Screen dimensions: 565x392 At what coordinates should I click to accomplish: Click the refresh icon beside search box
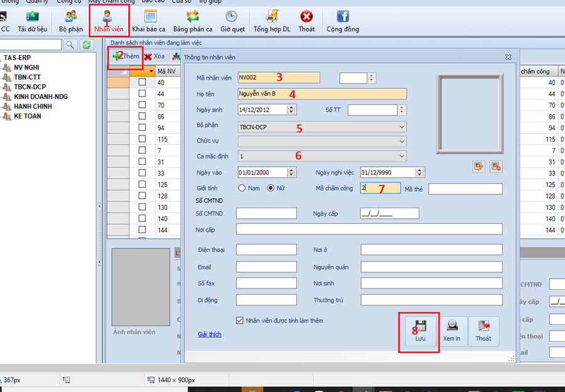[x=87, y=45]
